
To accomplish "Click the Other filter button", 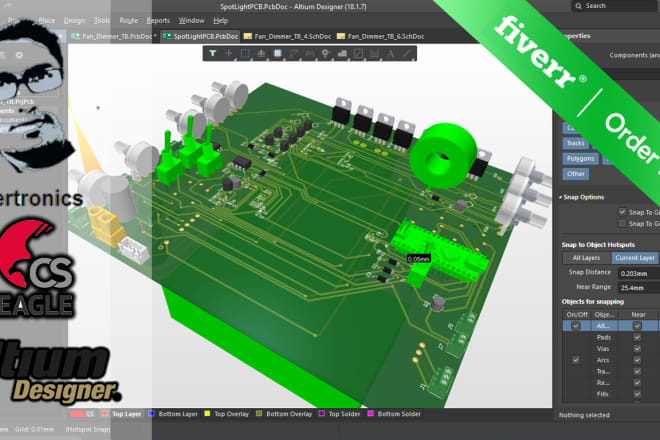I will (575, 174).
